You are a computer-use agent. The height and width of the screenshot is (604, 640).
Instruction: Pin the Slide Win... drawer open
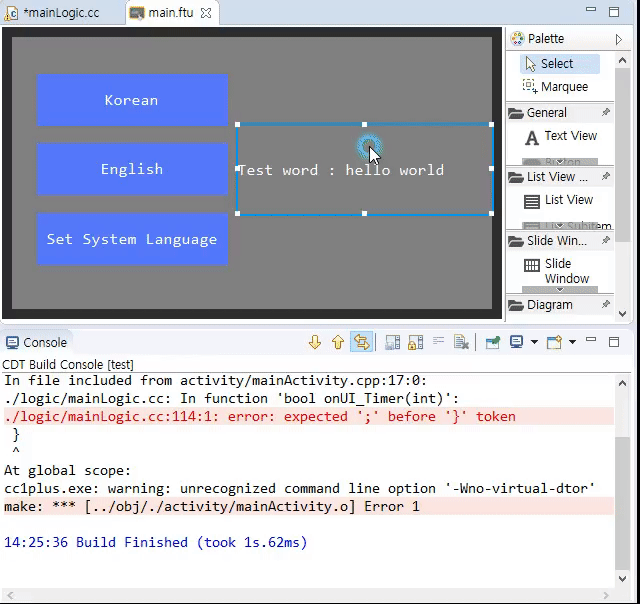point(606,240)
